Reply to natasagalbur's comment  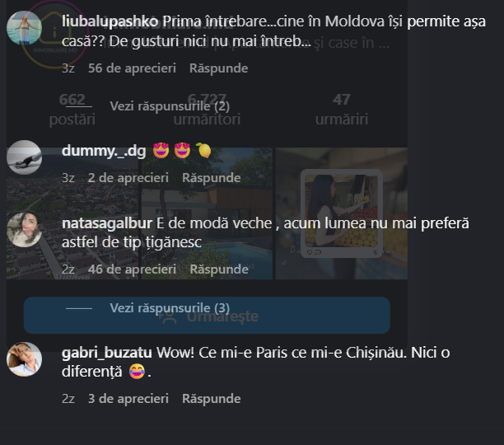[x=219, y=269]
